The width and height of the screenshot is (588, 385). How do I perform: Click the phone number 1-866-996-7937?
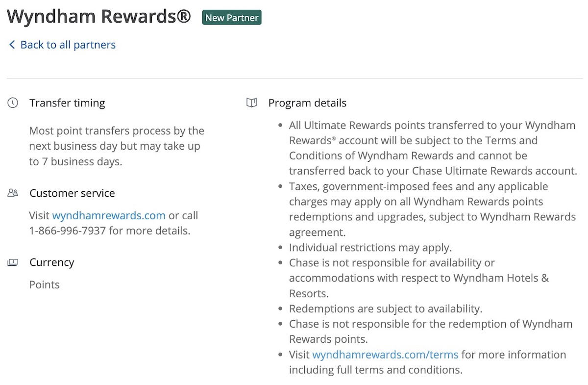68,231
